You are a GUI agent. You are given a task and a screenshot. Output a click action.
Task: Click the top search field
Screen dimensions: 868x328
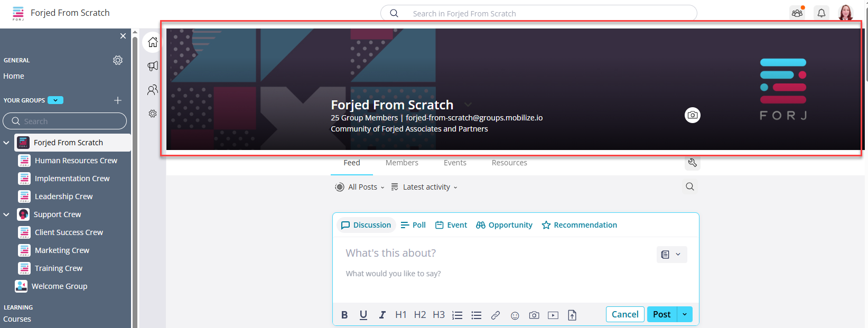click(x=538, y=13)
